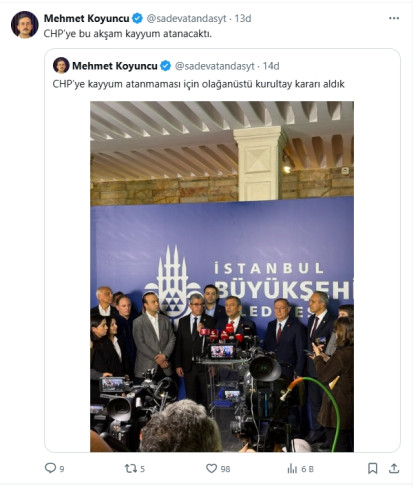
Task: Like the tweet with the heart icon
Action: tap(211, 468)
